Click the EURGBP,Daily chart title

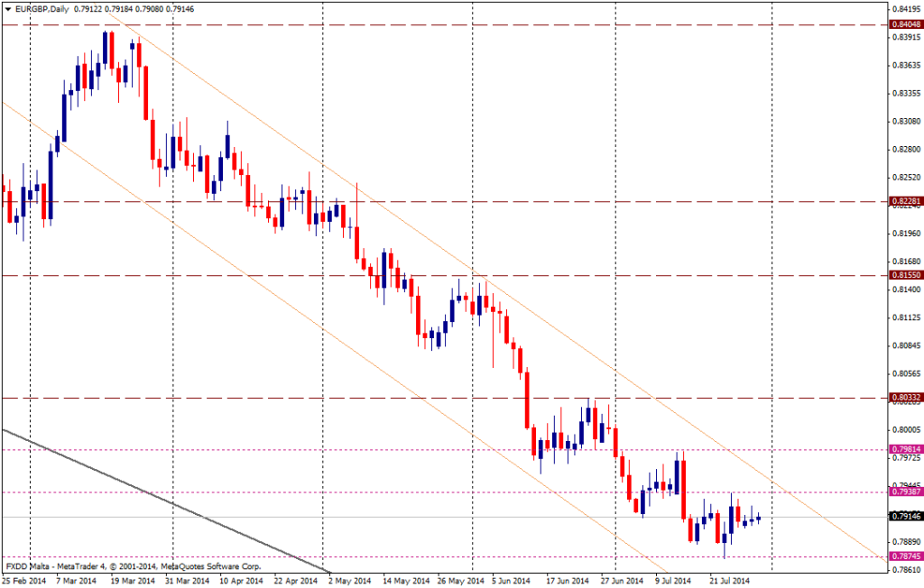coord(41,8)
